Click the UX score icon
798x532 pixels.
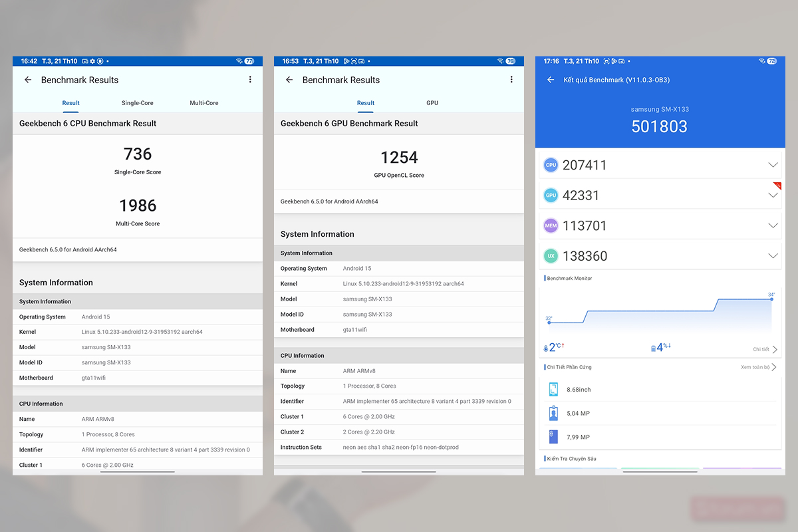(551, 256)
